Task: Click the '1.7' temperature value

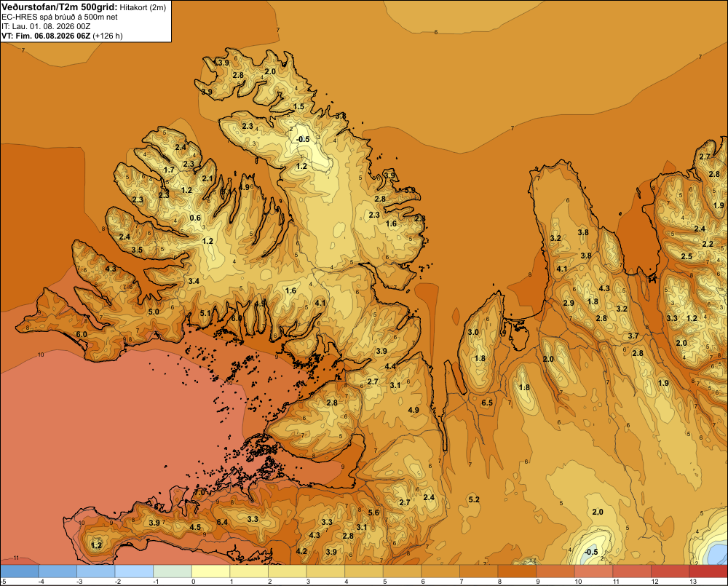Action: tap(169, 170)
